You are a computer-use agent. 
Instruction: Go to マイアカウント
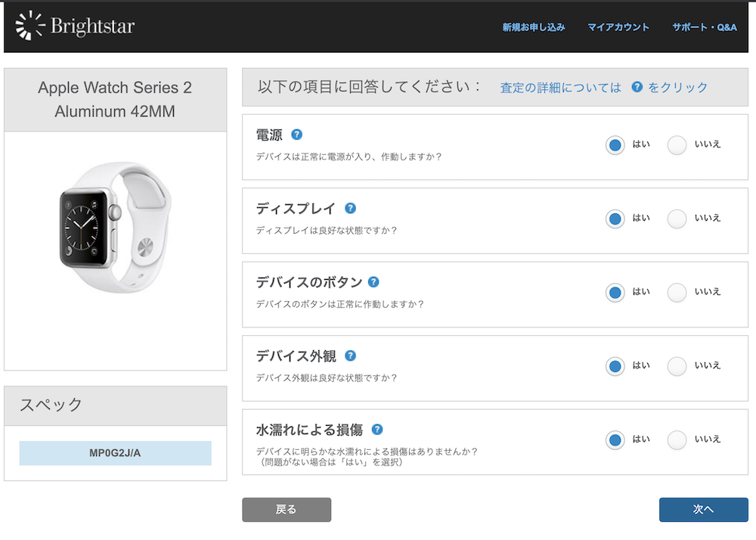[618, 27]
